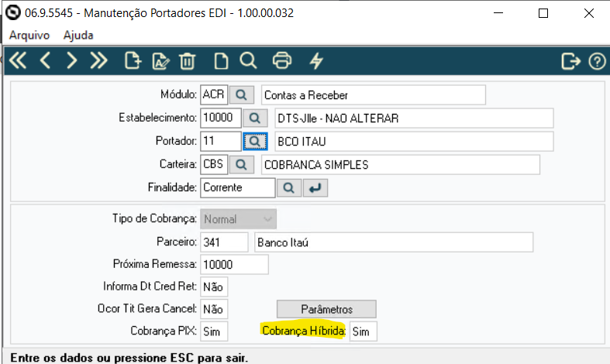Image resolution: width=610 pixels, height=364 pixels.
Task: Open search with toolbar magnifier icon
Action: 248,61
